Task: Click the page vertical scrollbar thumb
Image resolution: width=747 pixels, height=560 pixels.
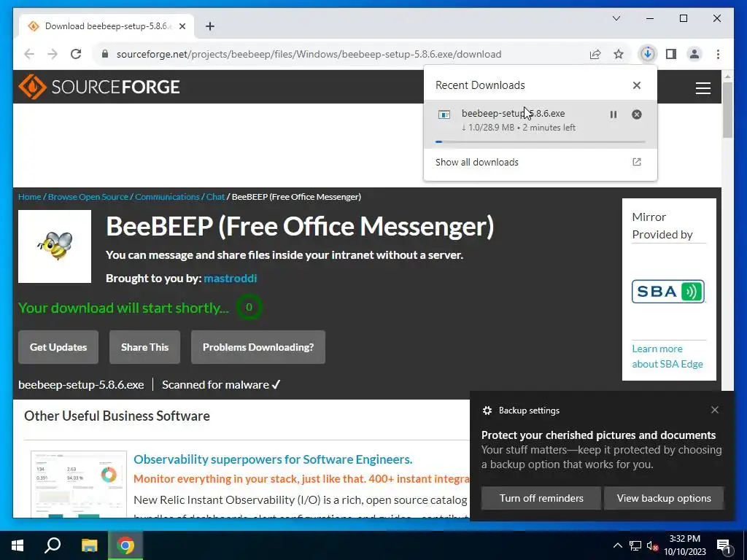Action: (x=727, y=110)
